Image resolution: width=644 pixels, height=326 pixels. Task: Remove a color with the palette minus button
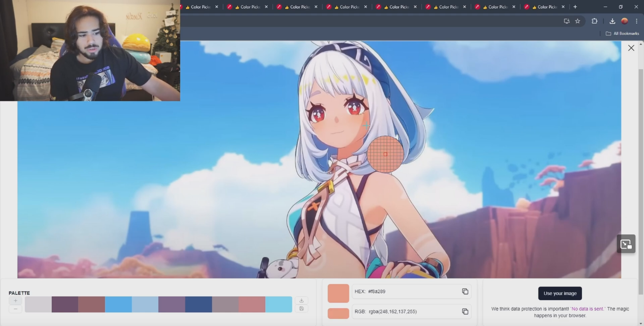click(x=15, y=309)
